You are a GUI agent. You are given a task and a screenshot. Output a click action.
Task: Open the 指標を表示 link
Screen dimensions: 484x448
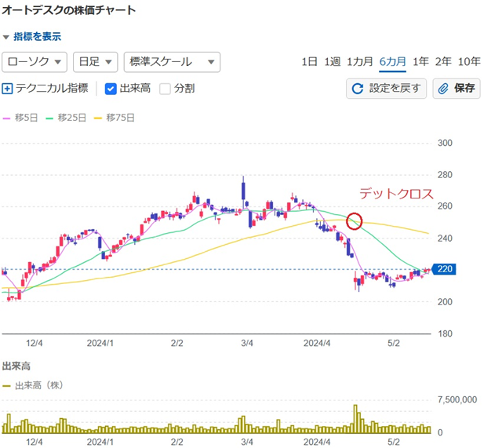37,37
